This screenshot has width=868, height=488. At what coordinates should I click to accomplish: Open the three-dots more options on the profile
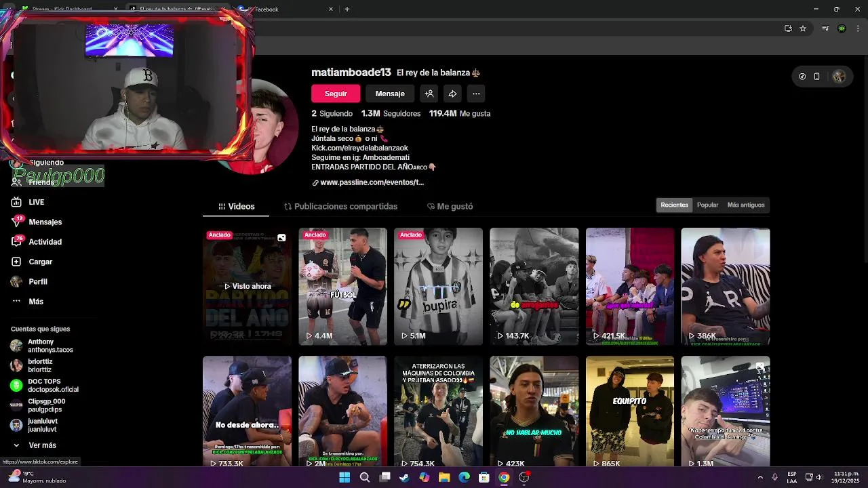[476, 94]
